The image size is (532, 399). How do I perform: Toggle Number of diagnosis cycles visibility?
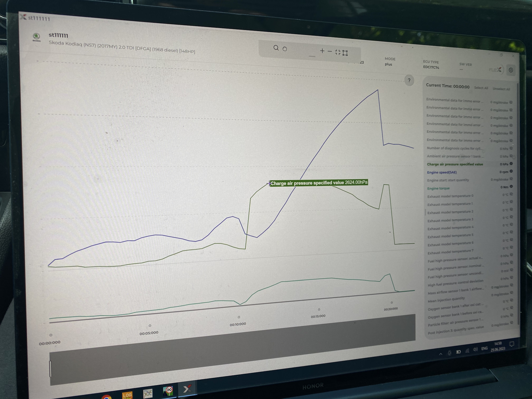click(x=511, y=148)
